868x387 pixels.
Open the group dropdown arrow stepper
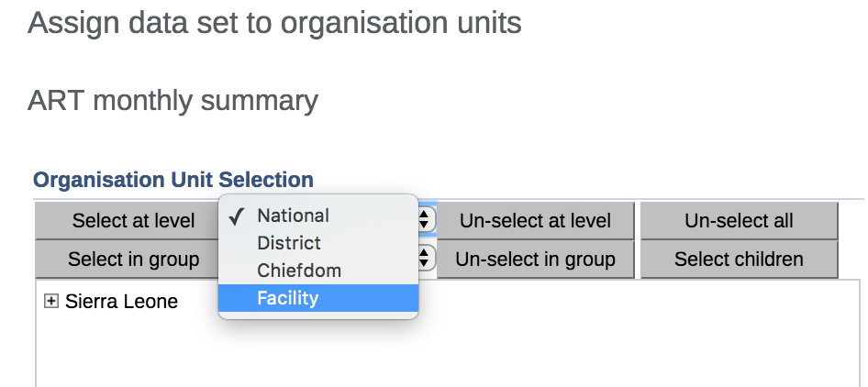(x=425, y=259)
